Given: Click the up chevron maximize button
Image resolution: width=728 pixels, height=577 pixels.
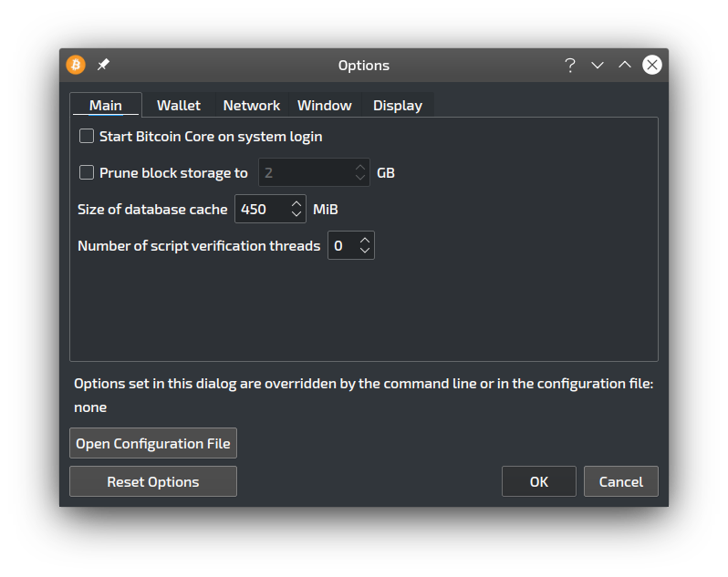Looking at the screenshot, I should 625,65.
